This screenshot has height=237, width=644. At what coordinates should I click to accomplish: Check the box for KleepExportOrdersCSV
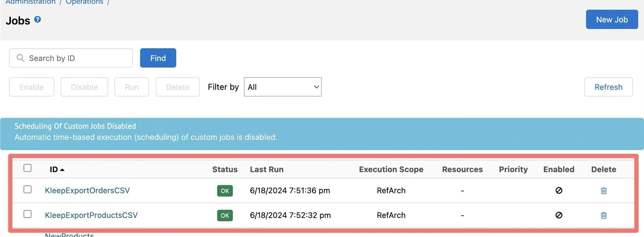point(27,189)
